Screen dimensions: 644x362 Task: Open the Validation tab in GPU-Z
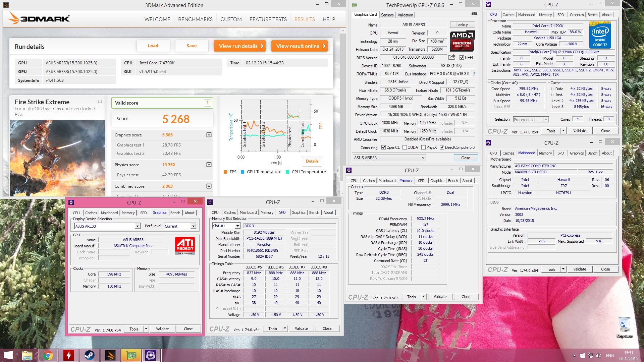[x=405, y=15]
